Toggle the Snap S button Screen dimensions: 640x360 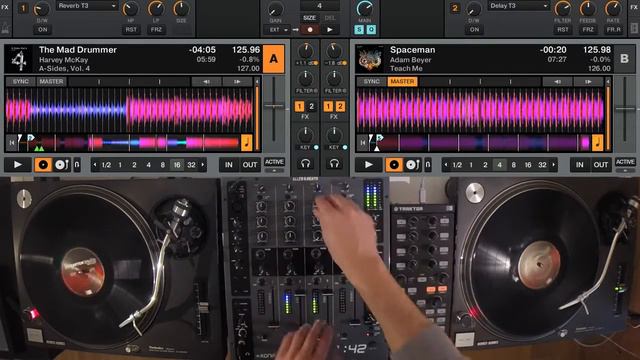coord(359,30)
